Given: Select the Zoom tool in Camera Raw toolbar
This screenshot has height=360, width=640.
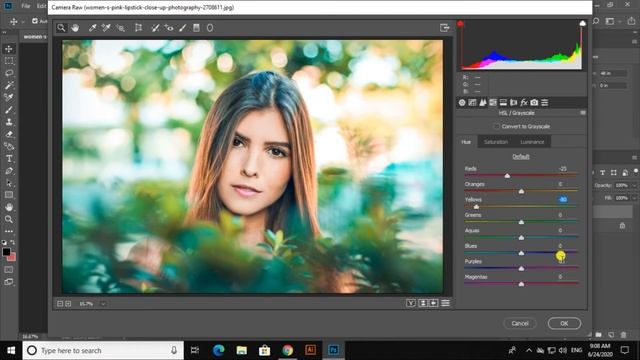Looking at the screenshot, I should point(61,28).
